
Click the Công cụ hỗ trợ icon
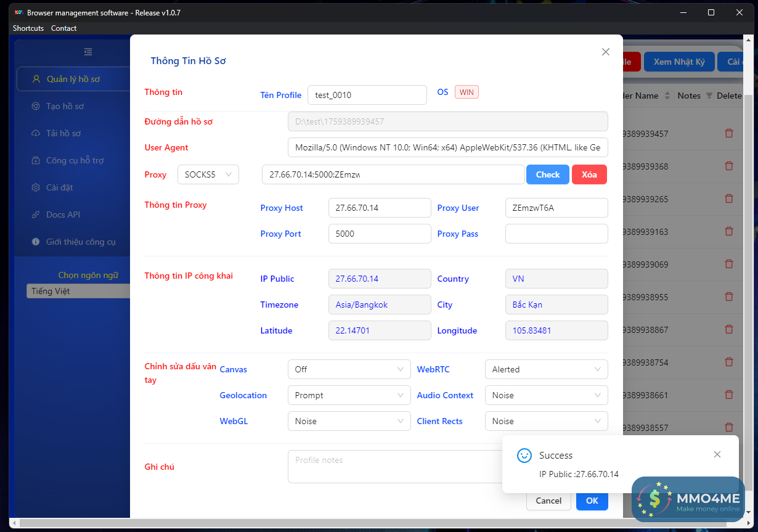[35, 160]
